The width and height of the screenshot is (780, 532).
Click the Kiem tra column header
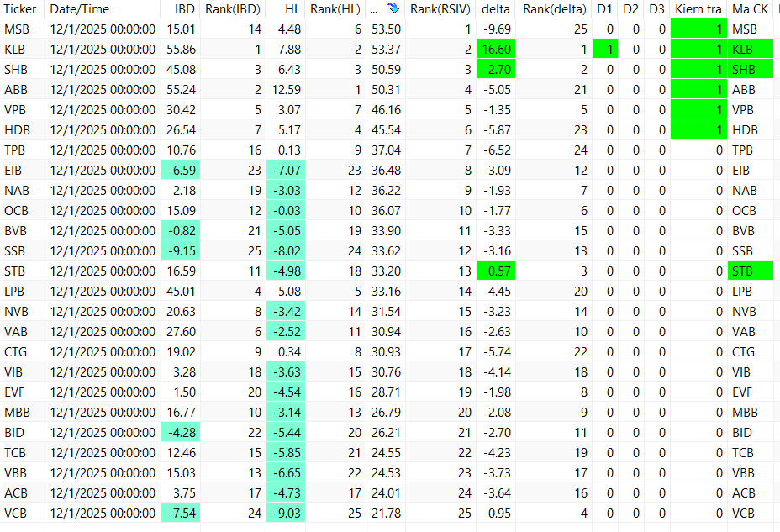pos(698,9)
